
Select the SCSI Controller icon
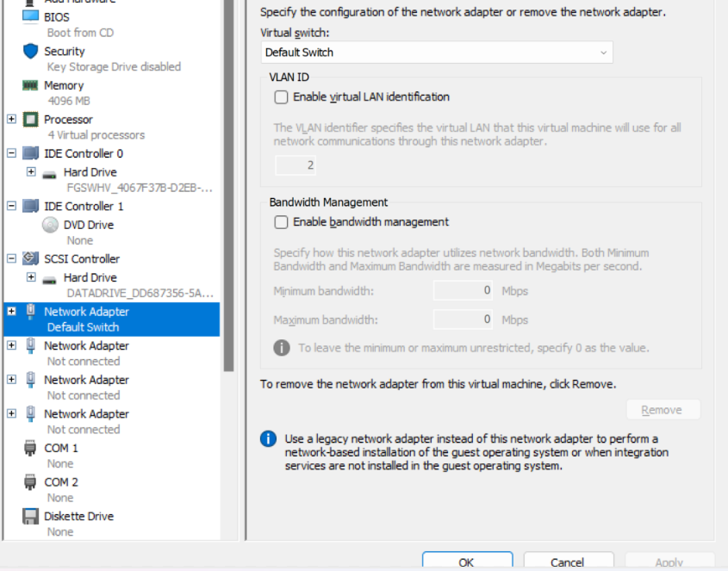[28, 258]
